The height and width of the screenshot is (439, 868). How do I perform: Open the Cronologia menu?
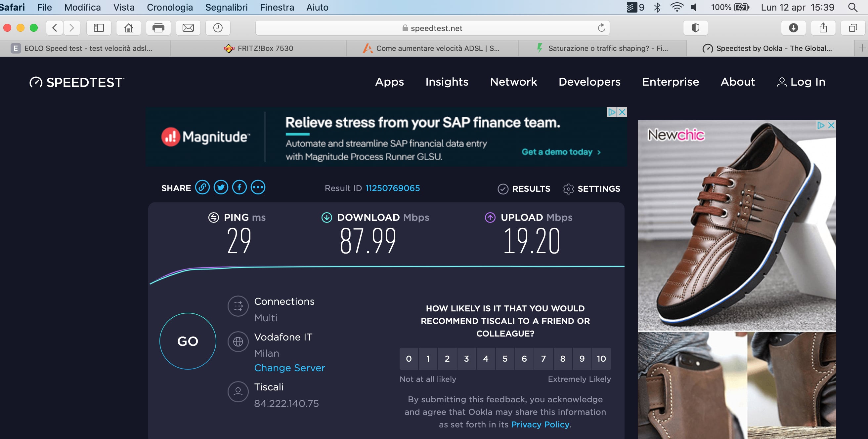169,7
